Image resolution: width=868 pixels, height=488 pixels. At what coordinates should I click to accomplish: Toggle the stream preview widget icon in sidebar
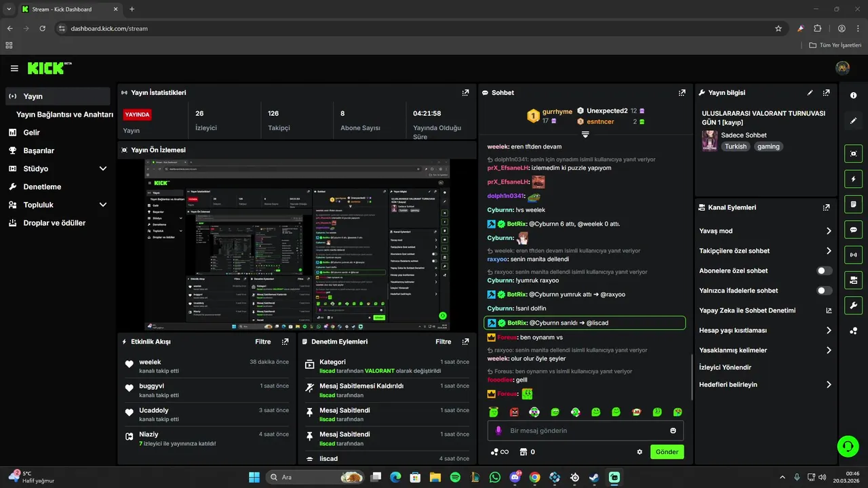(854, 154)
